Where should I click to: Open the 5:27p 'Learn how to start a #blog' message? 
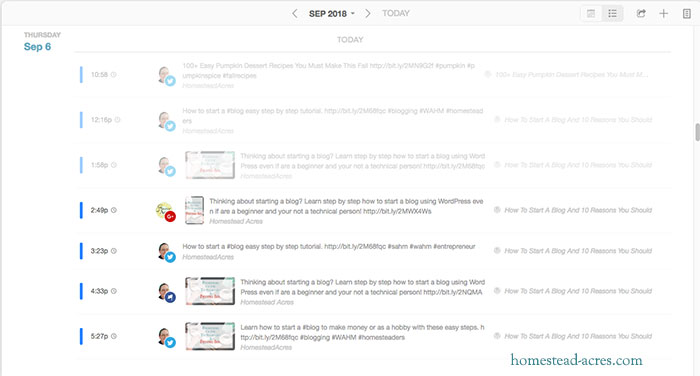coord(362,332)
